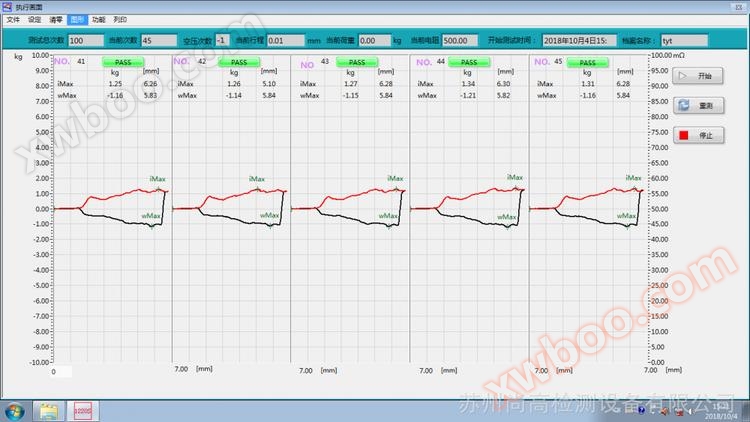Open the 清零 (Zero) menu
This screenshot has height=422, width=750.
[56, 19]
